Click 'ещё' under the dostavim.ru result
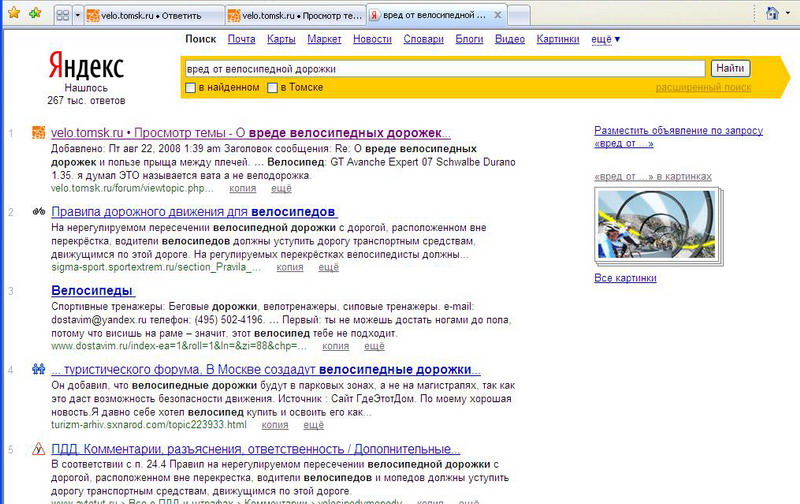Image resolution: width=800 pixels, height=504 pixels. (374, 346)
